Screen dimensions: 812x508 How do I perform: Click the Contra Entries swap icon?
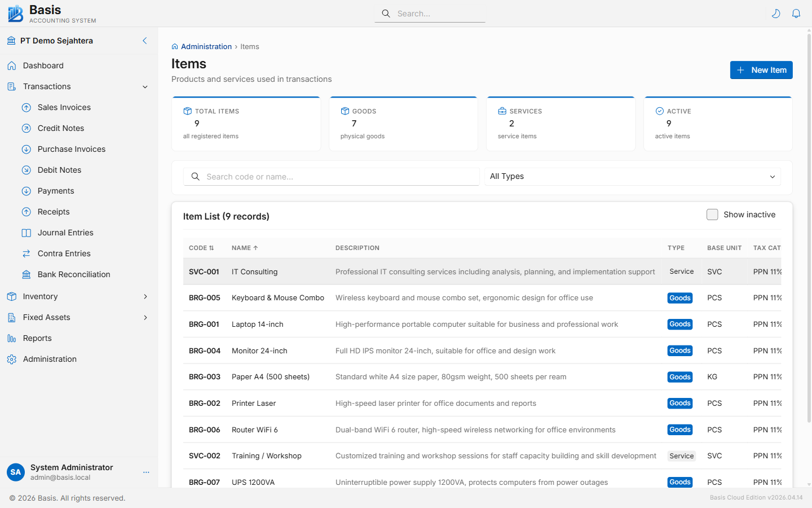tap(27, 253)
